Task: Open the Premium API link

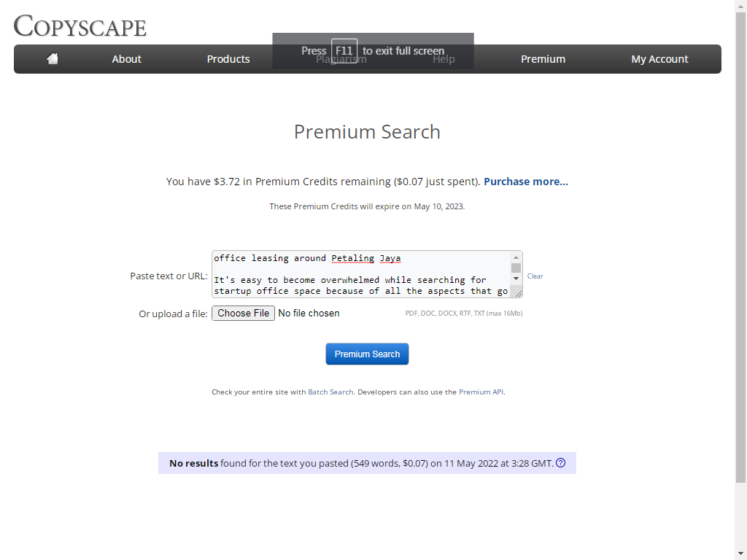Action: pyautogui.click(x=481, y=392)
